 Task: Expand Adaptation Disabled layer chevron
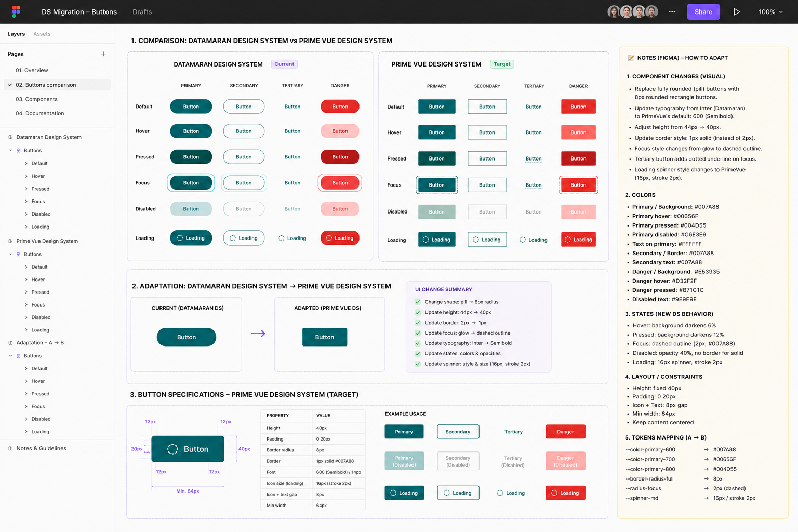point(26,419)
